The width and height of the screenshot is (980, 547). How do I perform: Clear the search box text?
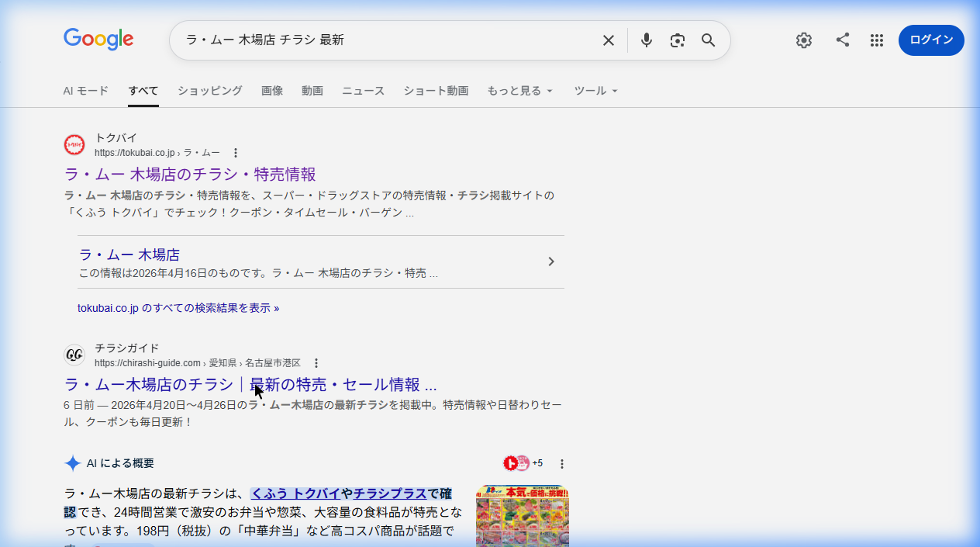(x=609, y=40)
